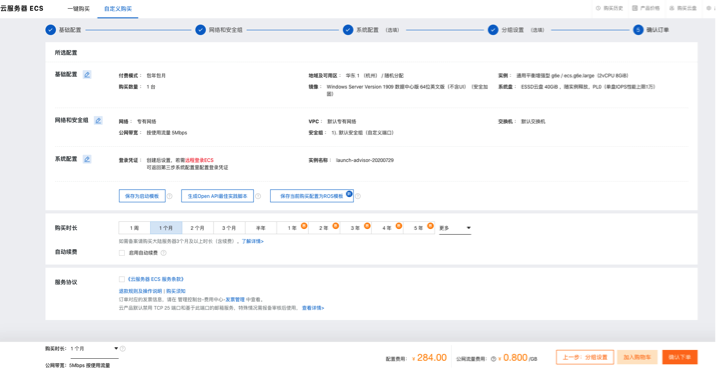Open the 发票管理 link
This screenshot has height=369, width=716.
click(x=235, y=300)
